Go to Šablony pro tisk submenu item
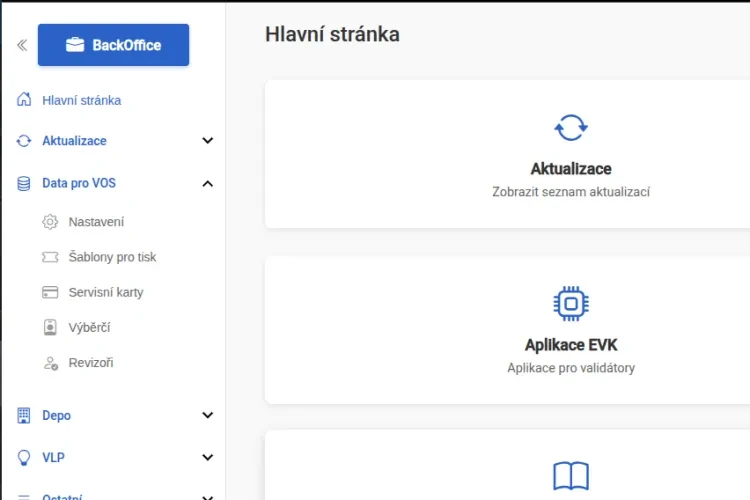The height and width of the screenshot is (500, 750). [112, 257]
